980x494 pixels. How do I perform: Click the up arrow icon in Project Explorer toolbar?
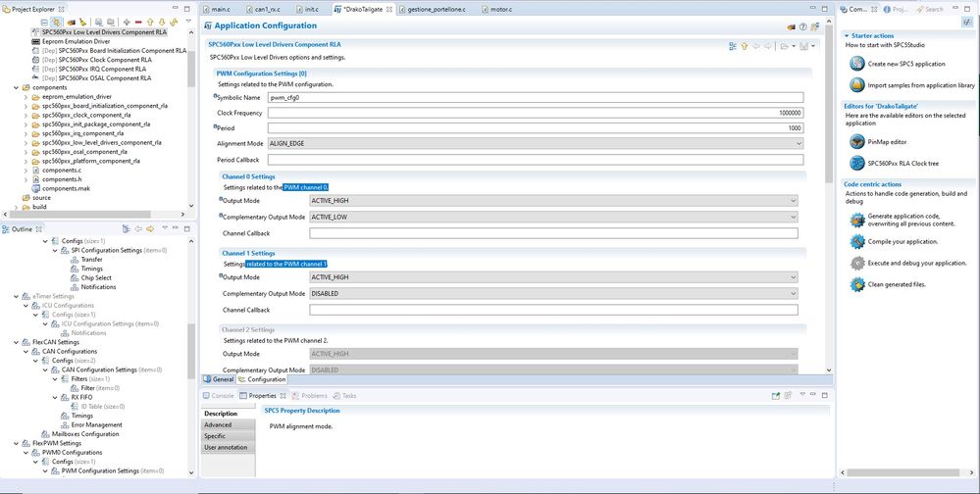[x=150, y=22]
